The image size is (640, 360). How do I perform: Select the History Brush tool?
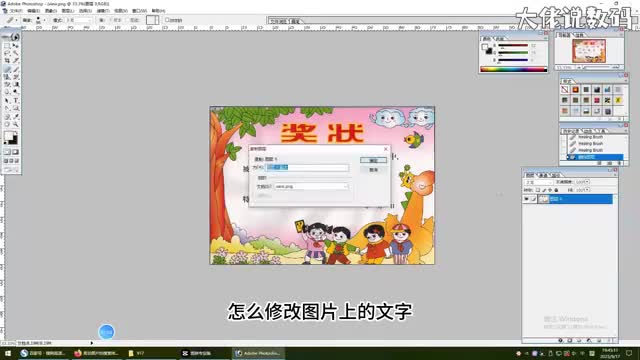[16, 76]
